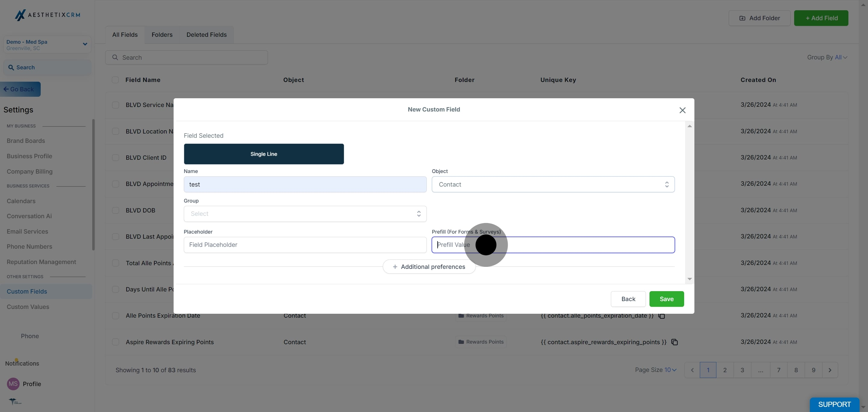Click the AesthetixCRM logo
The width and height of the screenshot is (868, 412).
point(47,15)
